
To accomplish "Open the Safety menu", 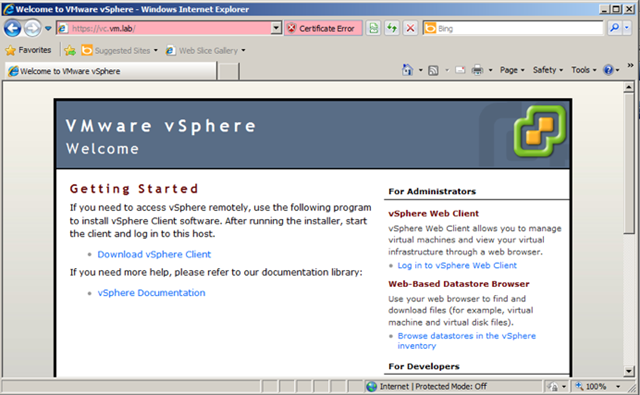I will coord(548,70).
